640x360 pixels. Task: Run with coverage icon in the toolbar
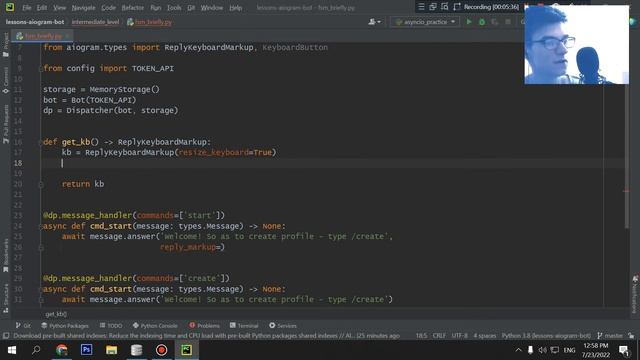[x=495, y=22]
